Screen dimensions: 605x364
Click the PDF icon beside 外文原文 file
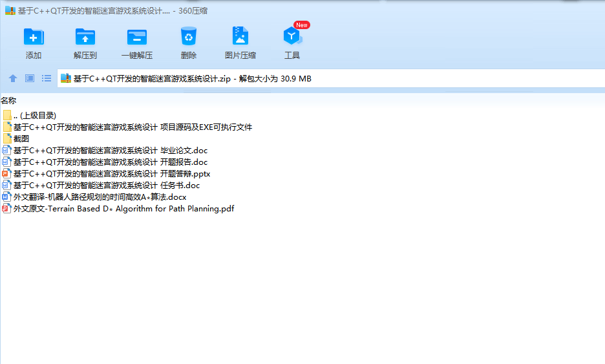6,208
